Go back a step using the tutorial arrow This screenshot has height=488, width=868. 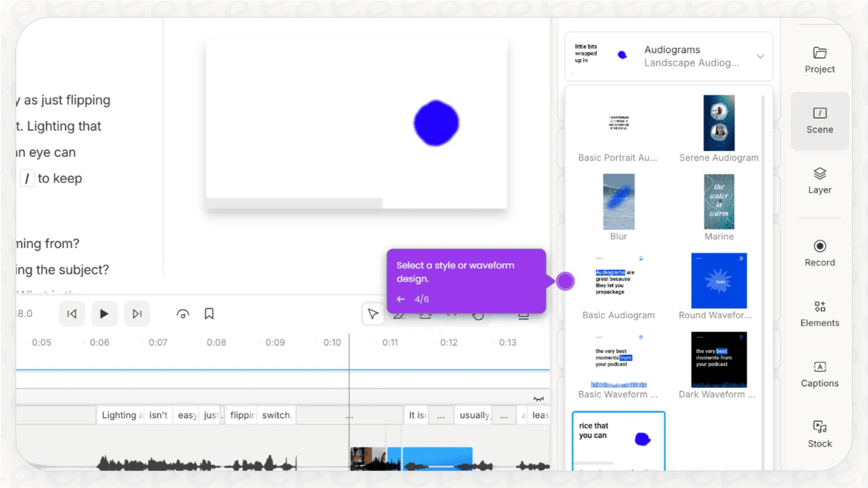[x=400, y=298]
